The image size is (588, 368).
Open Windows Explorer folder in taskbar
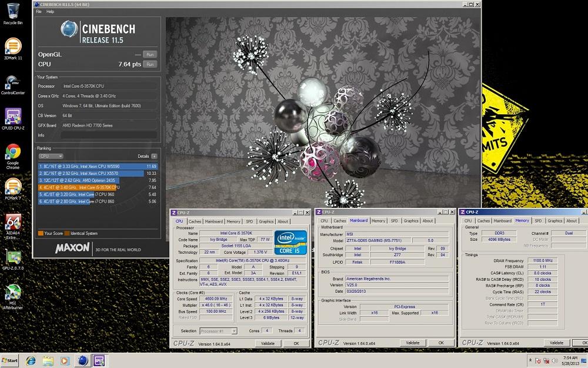[x=48, y=361]
